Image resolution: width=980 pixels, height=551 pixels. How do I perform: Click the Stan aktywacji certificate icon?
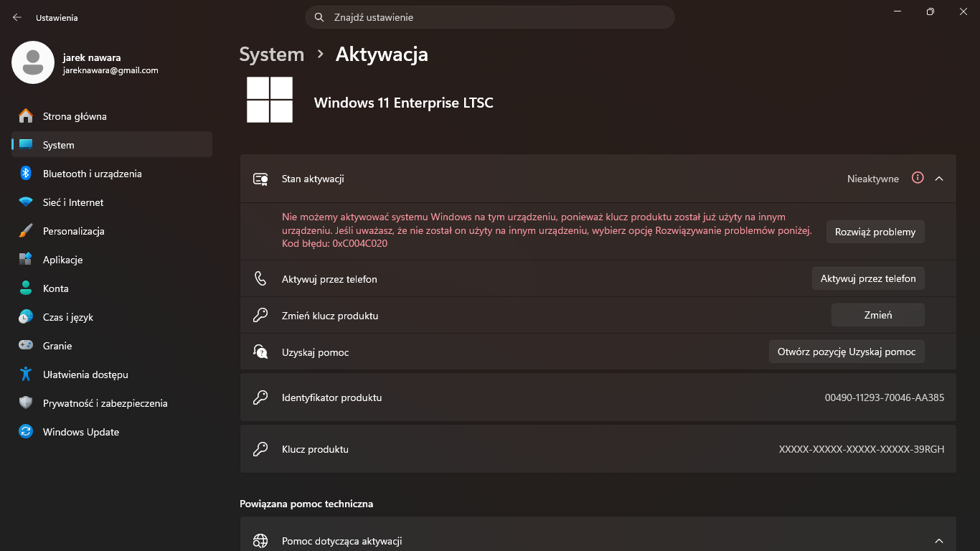coord(260,179)
